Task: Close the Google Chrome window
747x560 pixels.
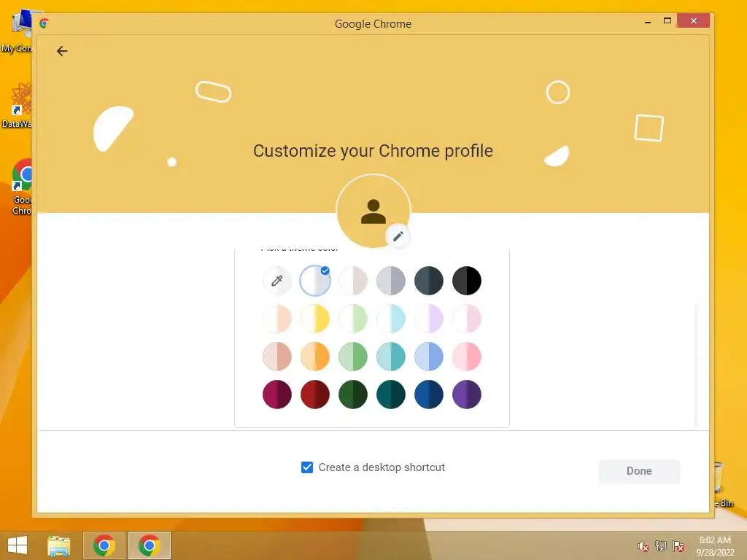Action: [693, 20]
